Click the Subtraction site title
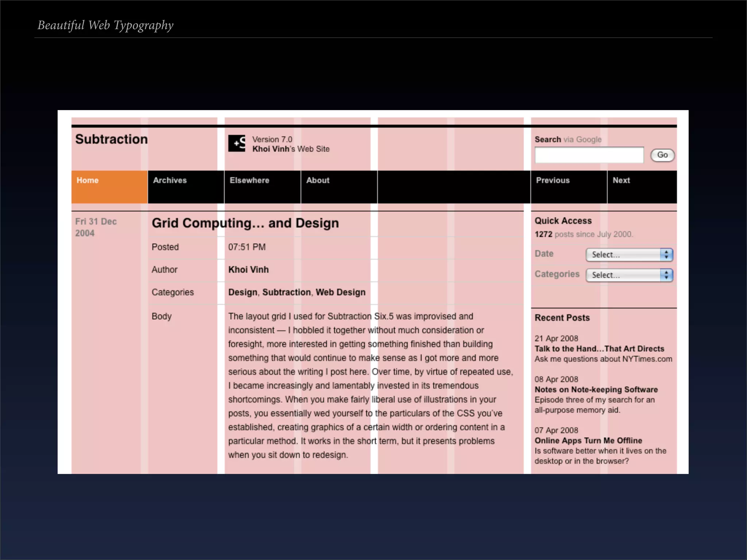The width and height of the screenshot is (747, 560). (111, 139)
